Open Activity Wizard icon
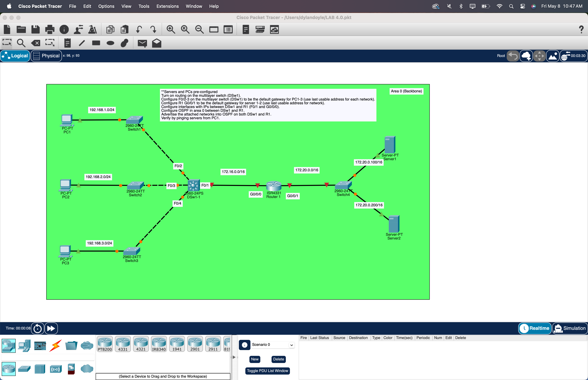The image size is (588, 380). (78, 30)
